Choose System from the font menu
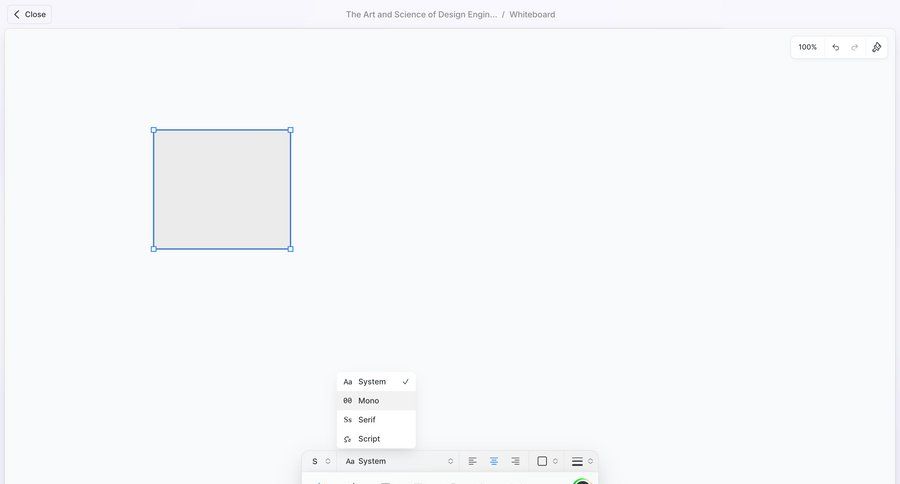This screenshot has height=484, width=900. (x=376, y=382)
